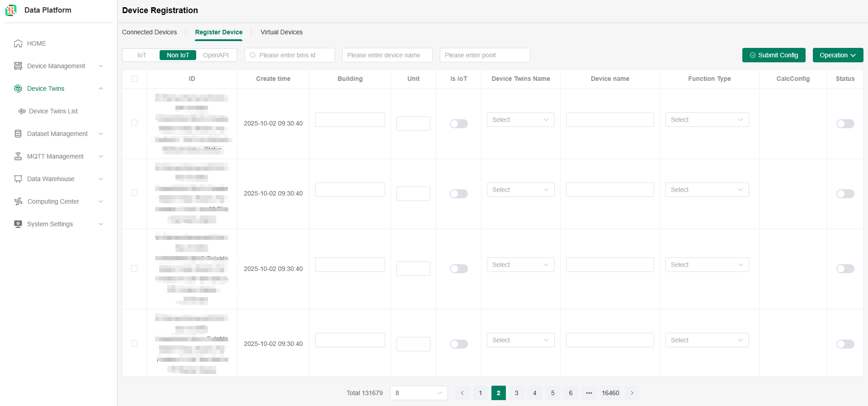Open the first row's Function Type dropdown

(x=707, y=120)
